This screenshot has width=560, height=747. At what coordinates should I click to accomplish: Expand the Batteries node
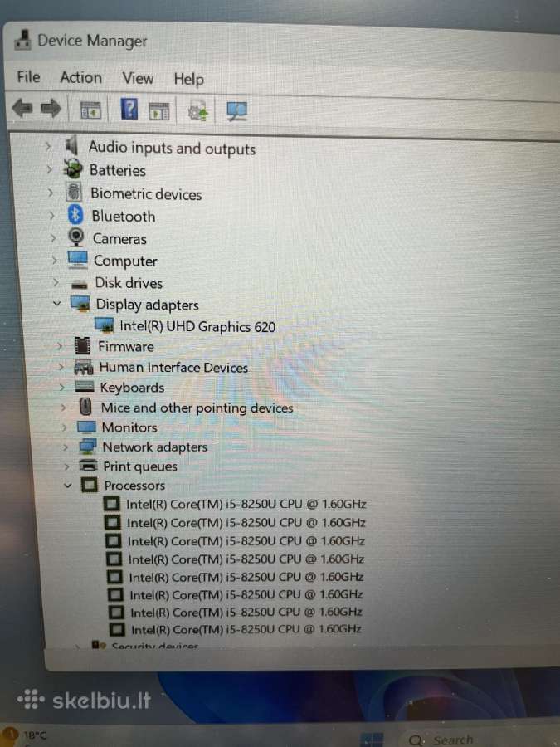pyautogui.click(x=49, y=169)
